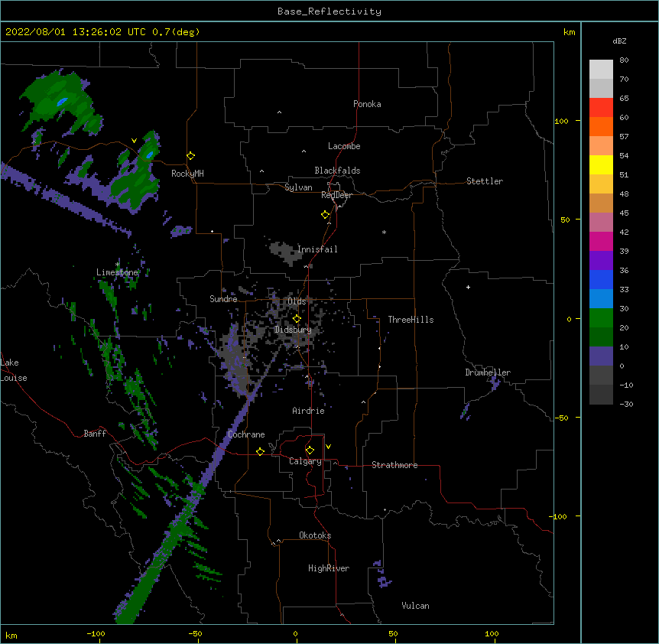
Task: Click the Sylvan label
Action: (298, 187)
